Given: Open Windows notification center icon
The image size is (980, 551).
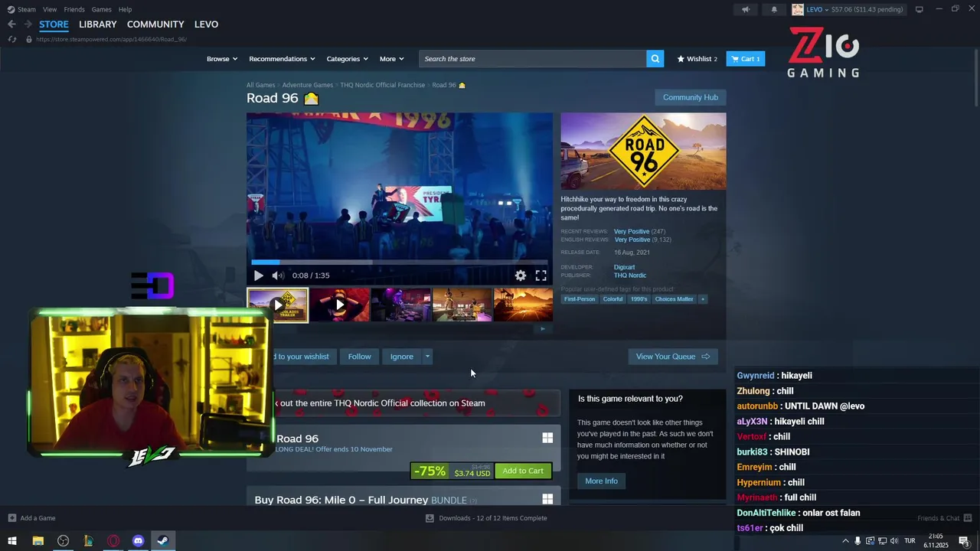Looking at the screenshot, I should click(964, 541).
